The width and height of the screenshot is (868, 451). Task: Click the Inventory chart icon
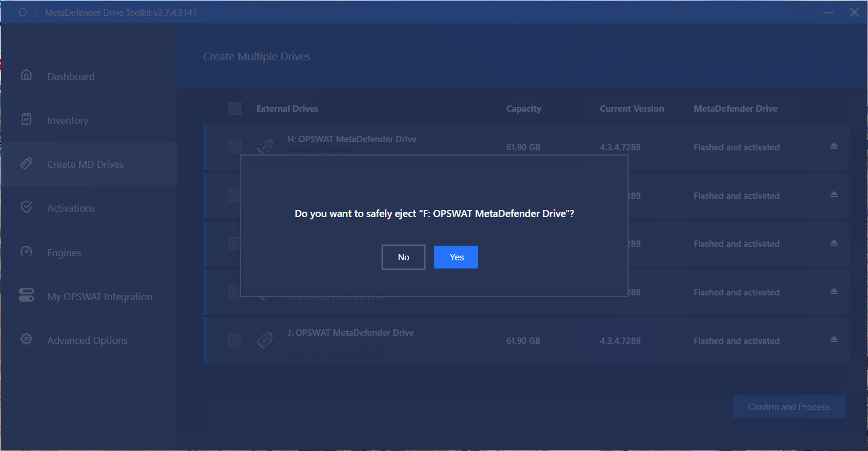pos(26,119)
